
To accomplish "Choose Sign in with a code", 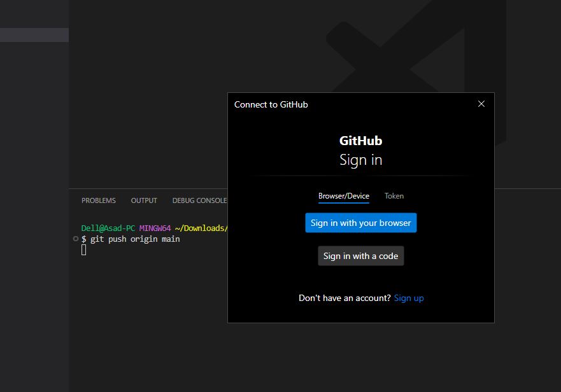I will point(360,256).
